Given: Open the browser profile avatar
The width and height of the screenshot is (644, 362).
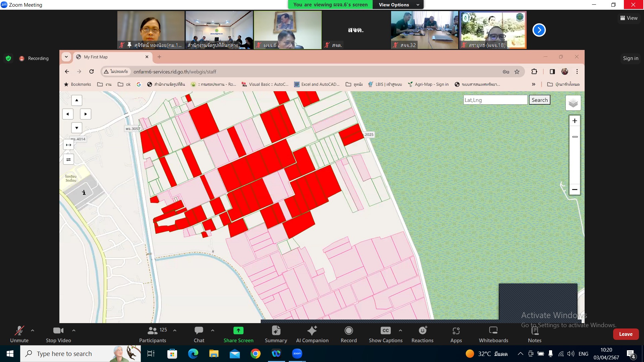Looking at the screenshot, I should coord(565,71).
